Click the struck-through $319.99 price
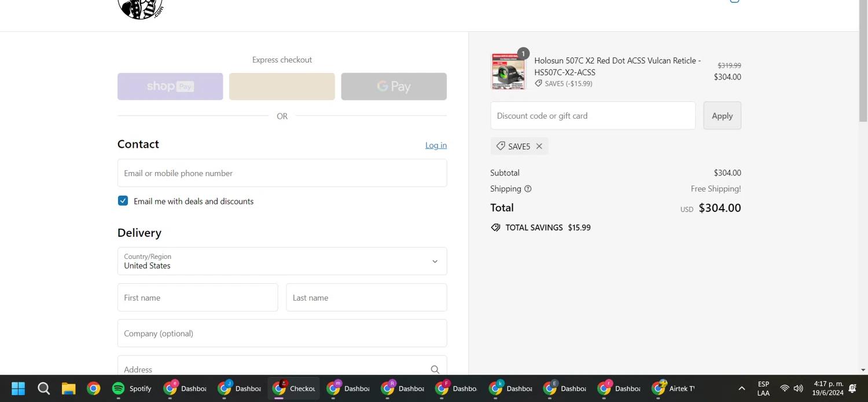The width and height of the screenshot is (868, 402). click(x=729, y=65)
